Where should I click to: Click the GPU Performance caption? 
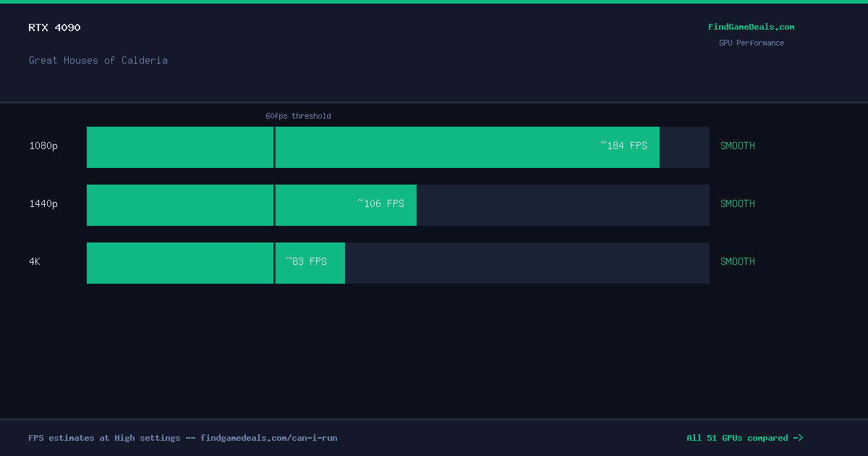tap(752, 43)
